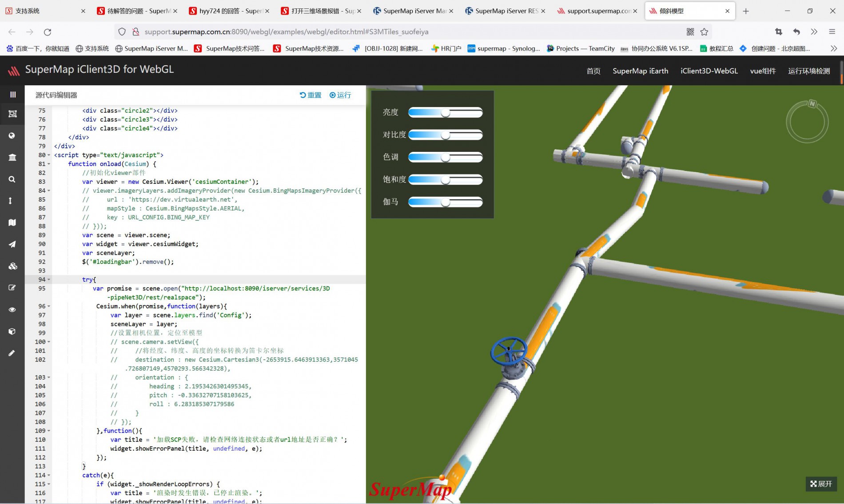Open the eye visibility analysis icon in sidebar
Image resolution: width=844 pixels, height=504 pixels.
[x=12, y=310]
